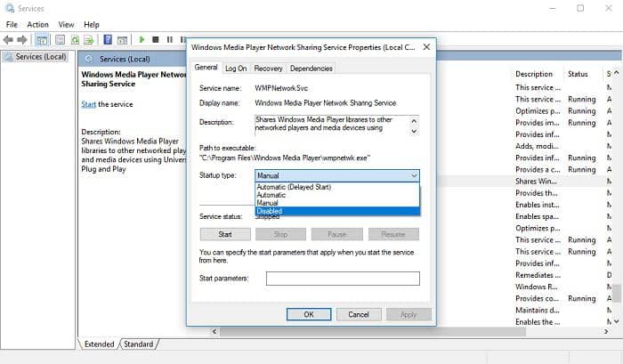Choose Manual in the startup list
The width and height of the screenshot is (623, 364).
click(x=337, y=203)
